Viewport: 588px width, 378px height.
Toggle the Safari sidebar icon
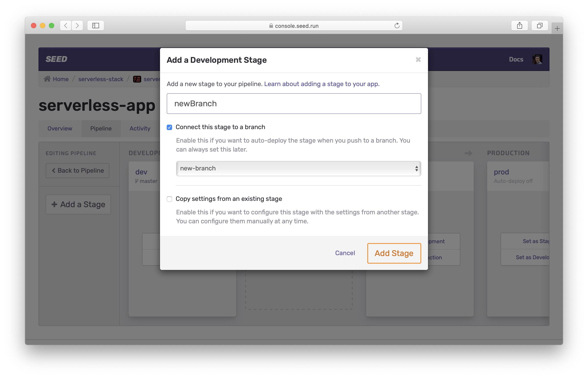click(x=95, y=26)
